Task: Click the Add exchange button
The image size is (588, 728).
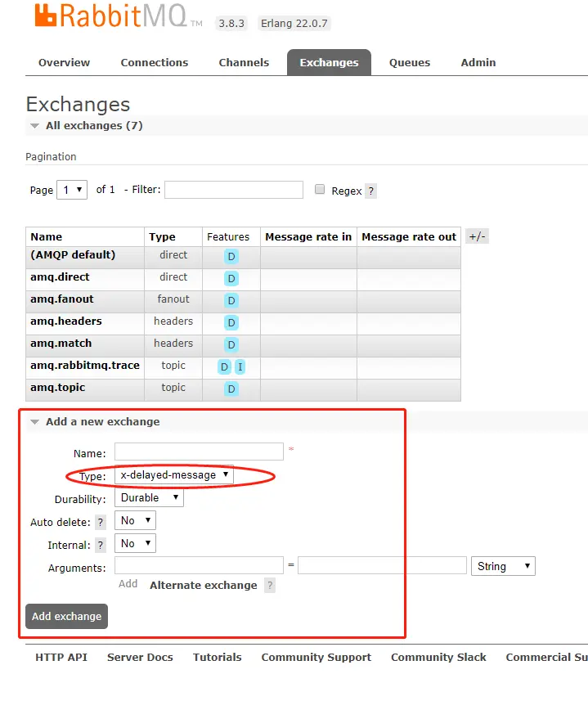Action: tap(66, 617)
